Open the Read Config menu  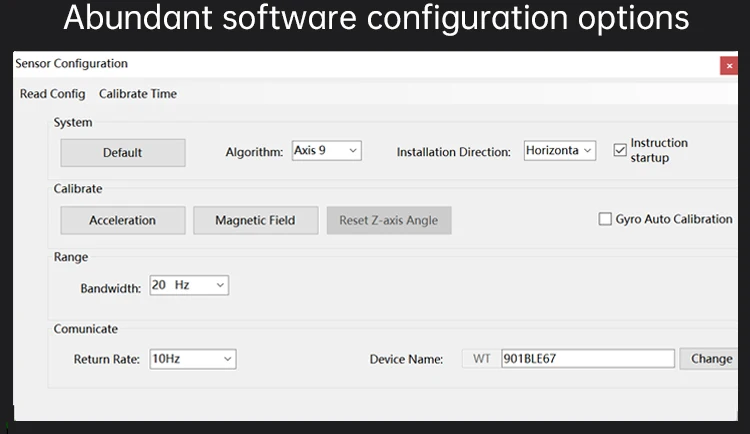pyautogui.click(x=52, y=94)
